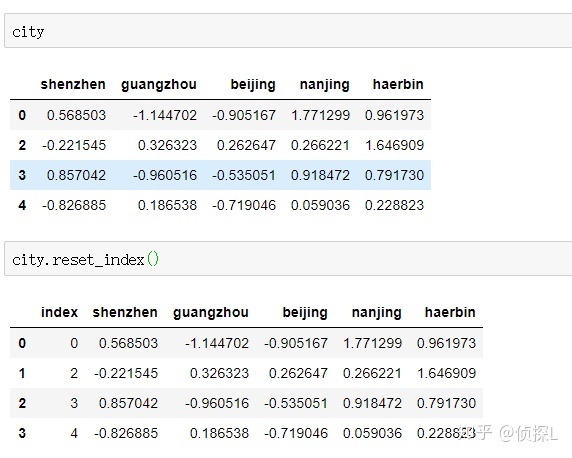This screenshot has height=458, width=572.
Task: Click 0.857042 in the reset_index output table
Action: [x=128, y=403]
